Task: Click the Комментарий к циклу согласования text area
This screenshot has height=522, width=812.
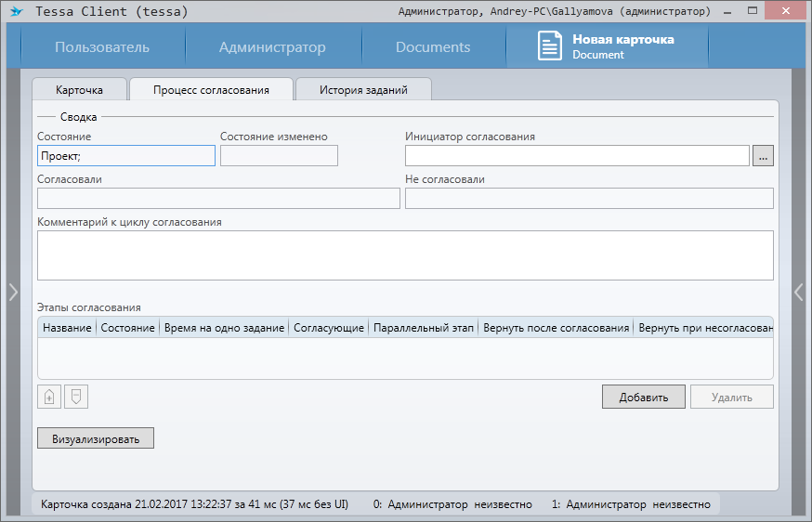Action: click(x=405, y=255)
